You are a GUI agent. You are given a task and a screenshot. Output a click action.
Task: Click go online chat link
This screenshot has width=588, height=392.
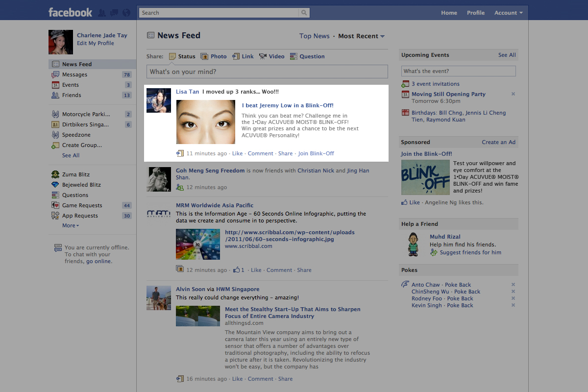click(98, 261)
